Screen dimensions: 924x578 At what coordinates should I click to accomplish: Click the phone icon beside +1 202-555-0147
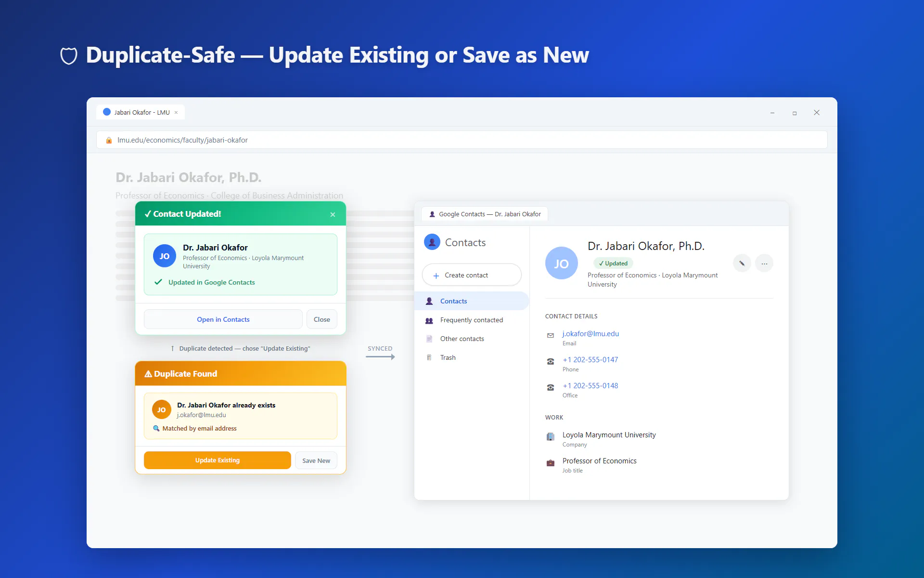551,362
